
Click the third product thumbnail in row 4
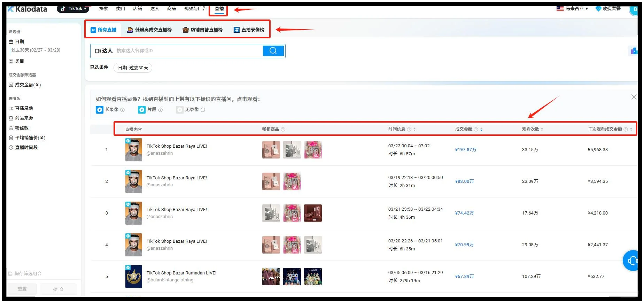point(313,245)
